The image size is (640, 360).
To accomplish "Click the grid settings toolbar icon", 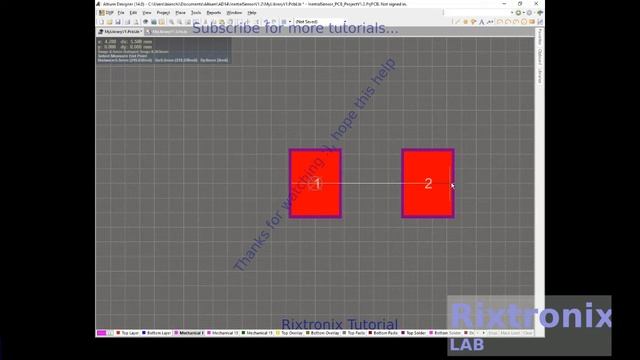I will tap(284, 22).
